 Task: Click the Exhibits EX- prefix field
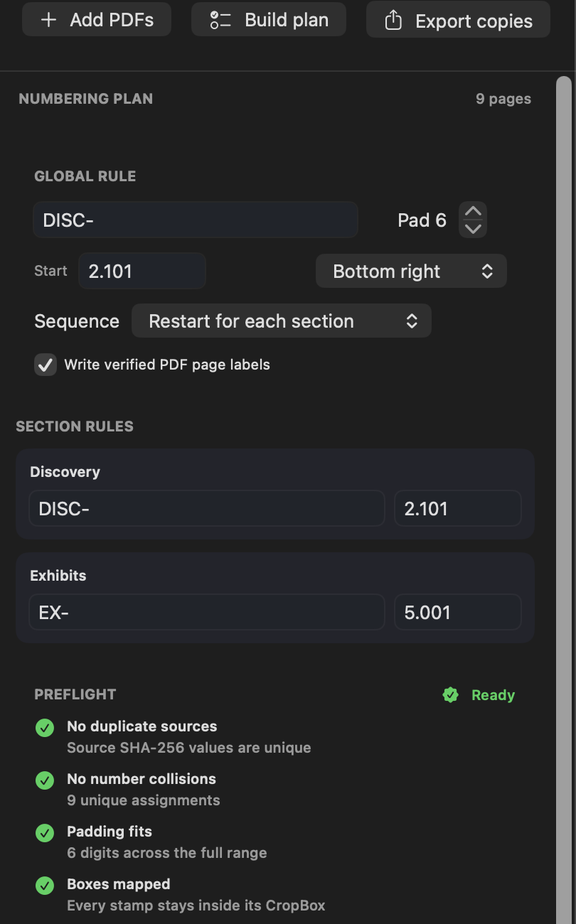coord(207,613)
